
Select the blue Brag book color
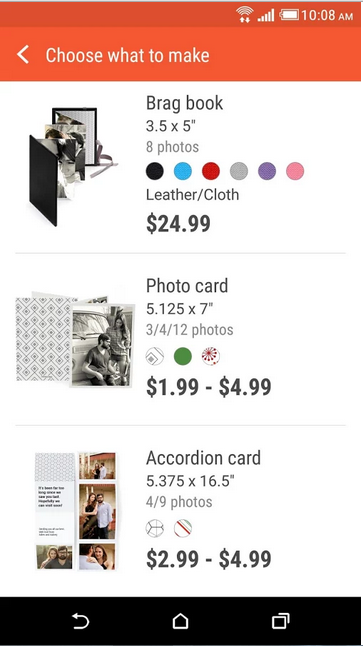(x=183, y=171)
